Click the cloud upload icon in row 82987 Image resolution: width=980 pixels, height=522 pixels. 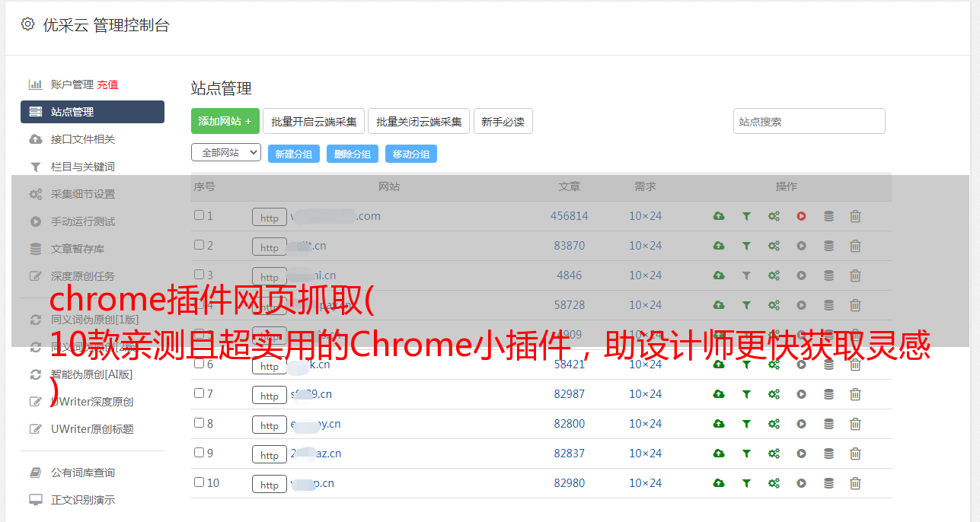click(x=719, y=394)
